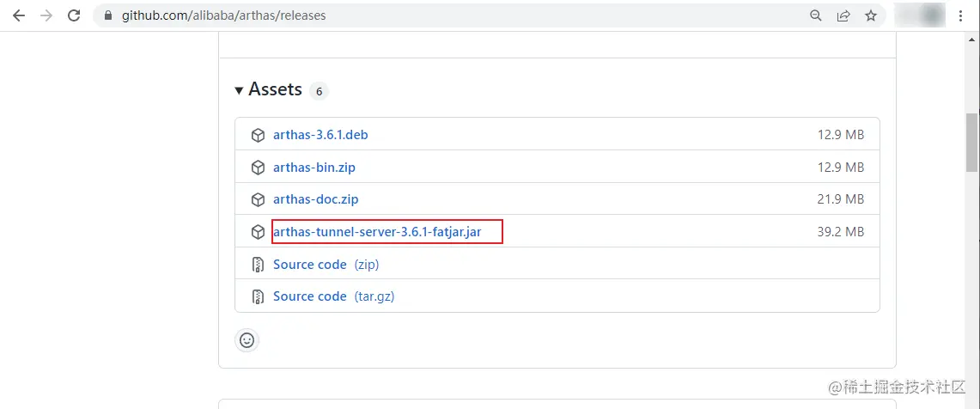
Task: Click the site lock icon
Action: (x=108, y=15)
